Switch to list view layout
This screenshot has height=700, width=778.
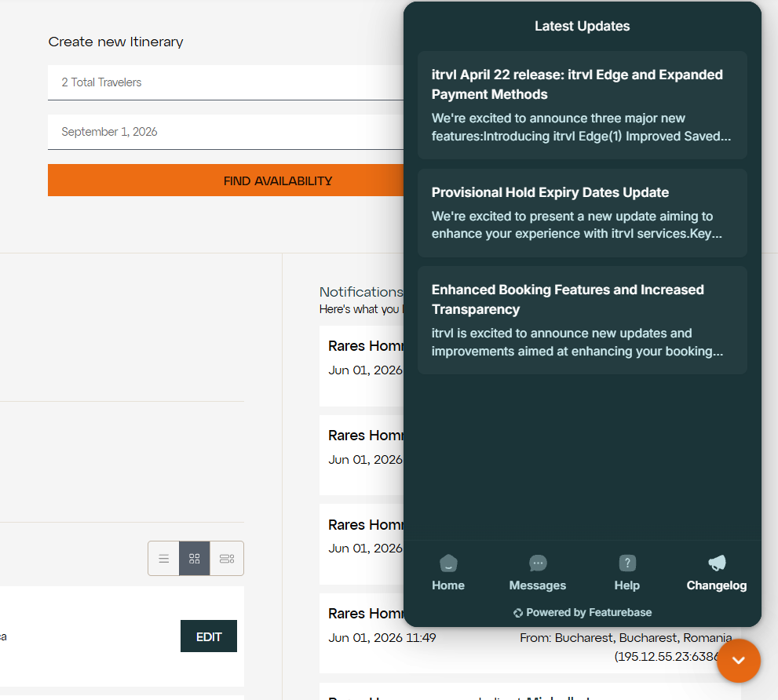tap(164, 559)
